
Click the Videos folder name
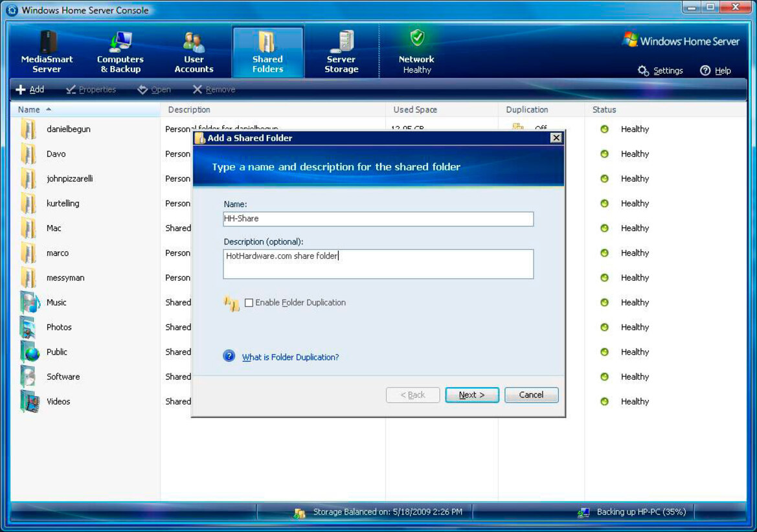pyautogui.click(x=58, y=401)
